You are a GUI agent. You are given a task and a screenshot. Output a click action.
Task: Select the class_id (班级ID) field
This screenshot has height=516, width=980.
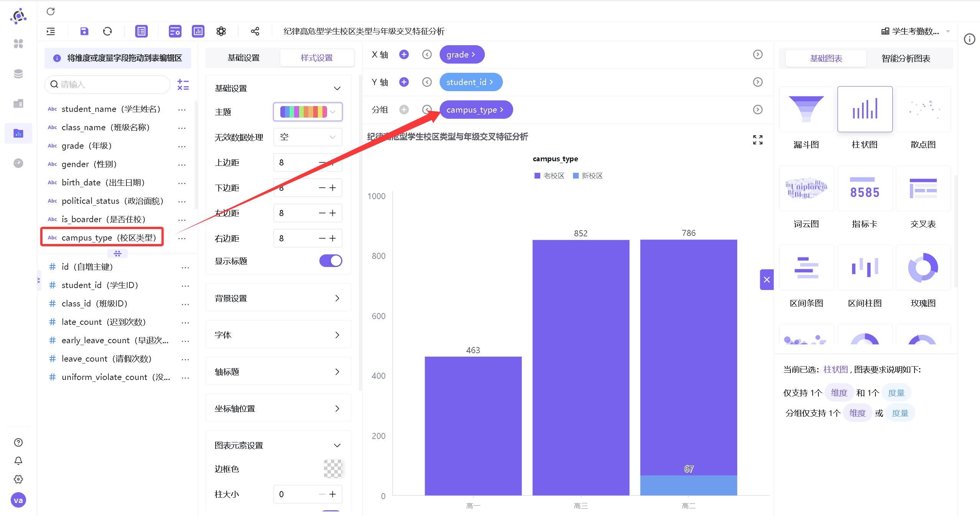[x=94, y=304]
